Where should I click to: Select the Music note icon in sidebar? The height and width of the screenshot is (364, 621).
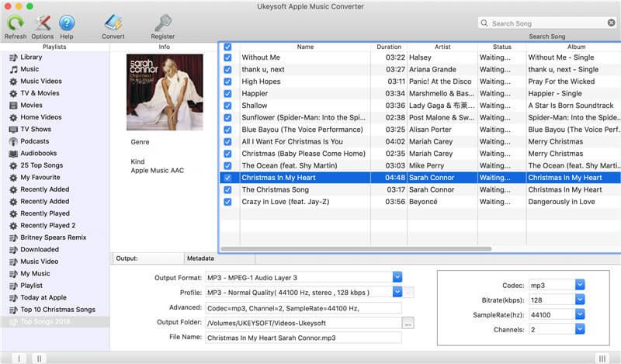coord(13,69)
